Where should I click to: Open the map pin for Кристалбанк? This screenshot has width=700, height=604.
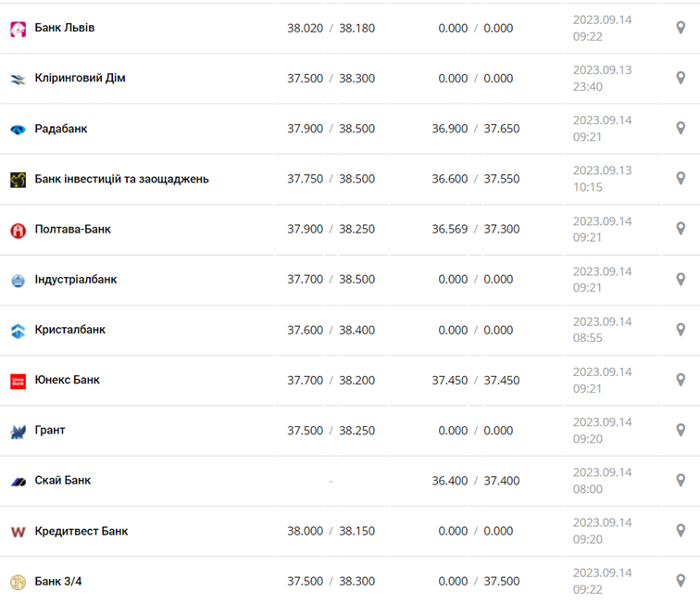click(x=681, y=330)
